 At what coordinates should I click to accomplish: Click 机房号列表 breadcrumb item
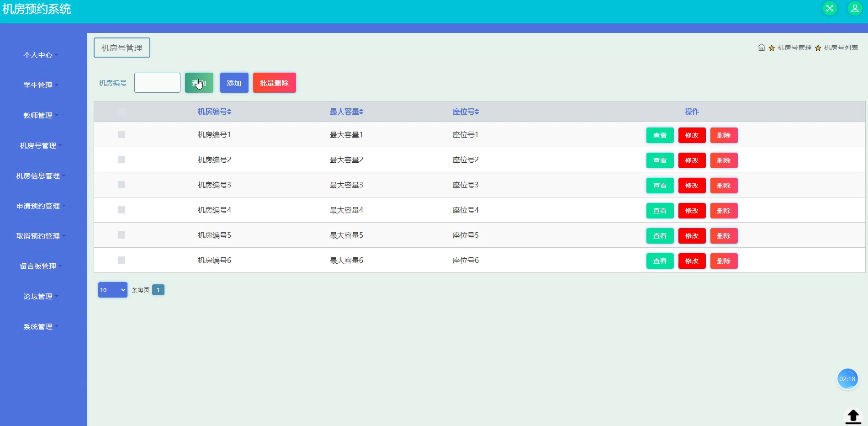tap(841, 48)
